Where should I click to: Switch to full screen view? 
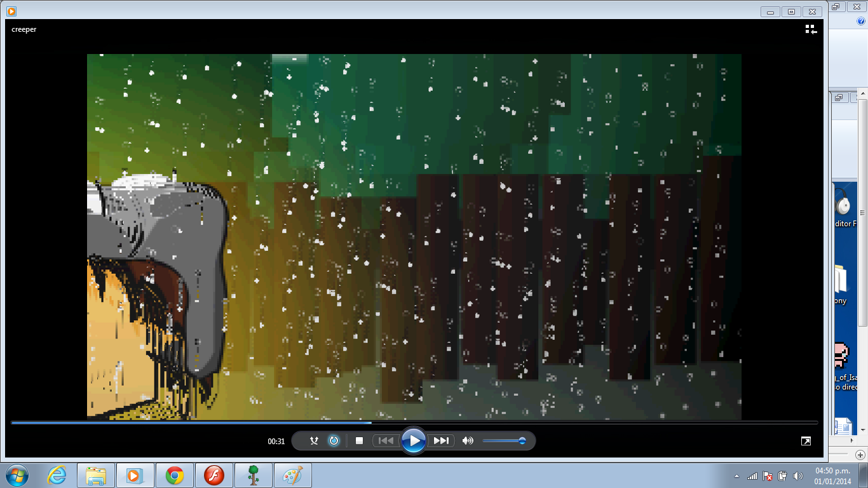pos(806,441)
